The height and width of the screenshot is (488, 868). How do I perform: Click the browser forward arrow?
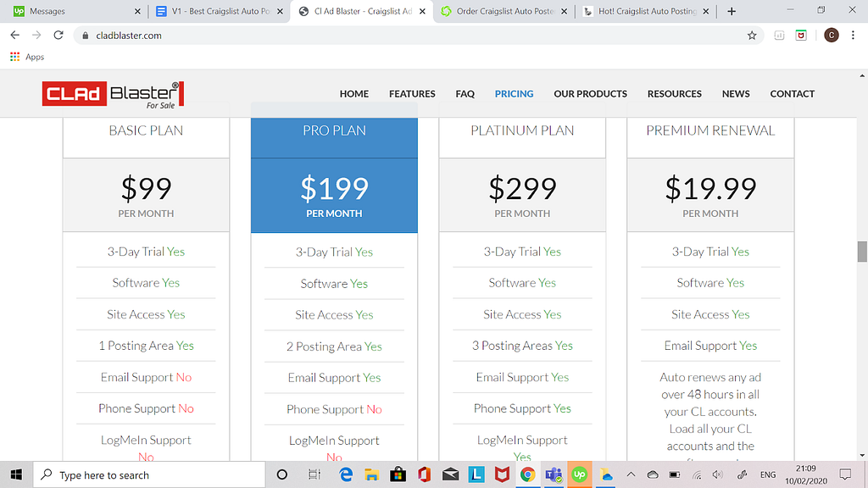[x=36, y=36]
